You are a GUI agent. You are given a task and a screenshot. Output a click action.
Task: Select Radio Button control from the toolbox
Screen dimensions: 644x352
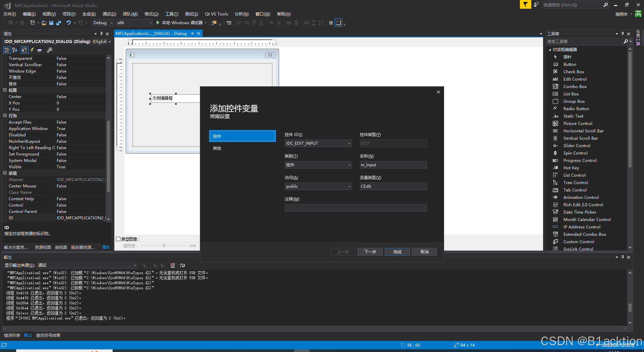[576, 108]
